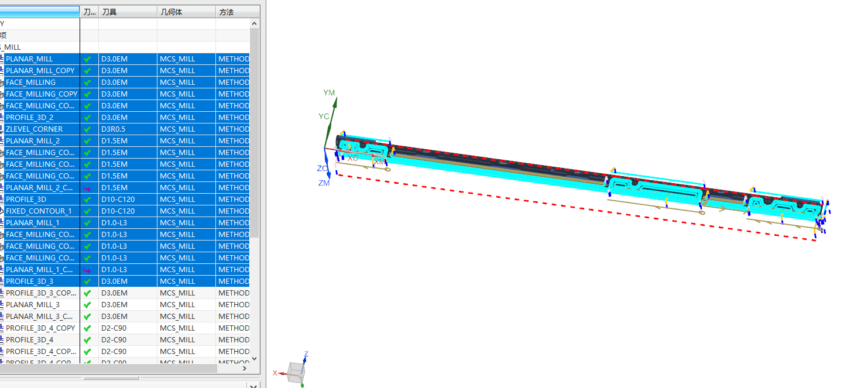
Task: Click the D2-C90 tool cell of PROFILE_3D_4_COPY
Action: tap(128, 328)
